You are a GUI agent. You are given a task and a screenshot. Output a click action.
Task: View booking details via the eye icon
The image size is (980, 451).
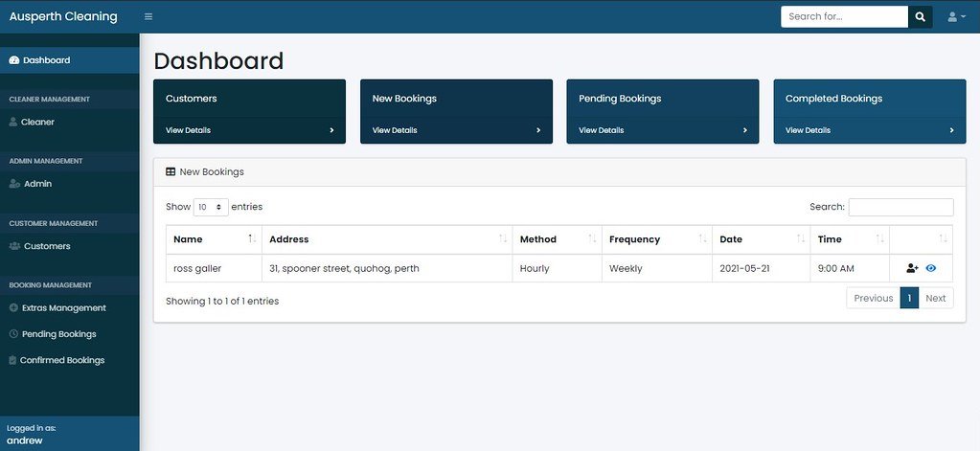(x=930, y=269)
